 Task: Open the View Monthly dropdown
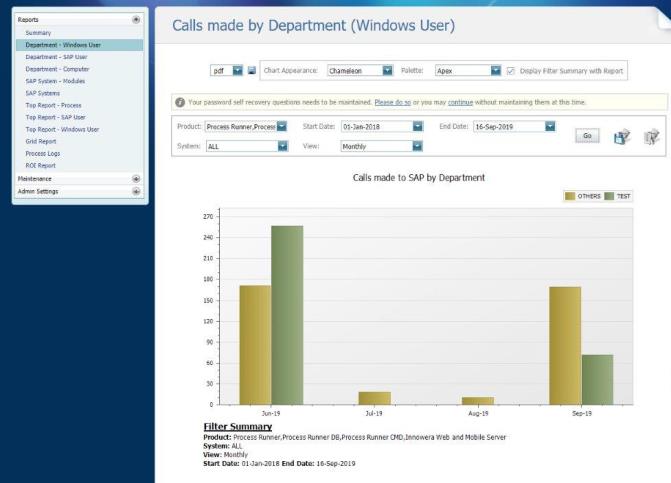(417, 146)
